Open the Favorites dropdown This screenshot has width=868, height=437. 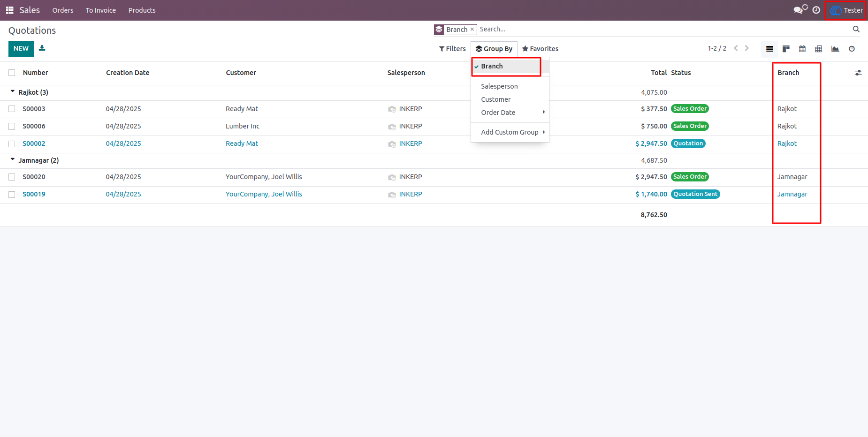540,49
